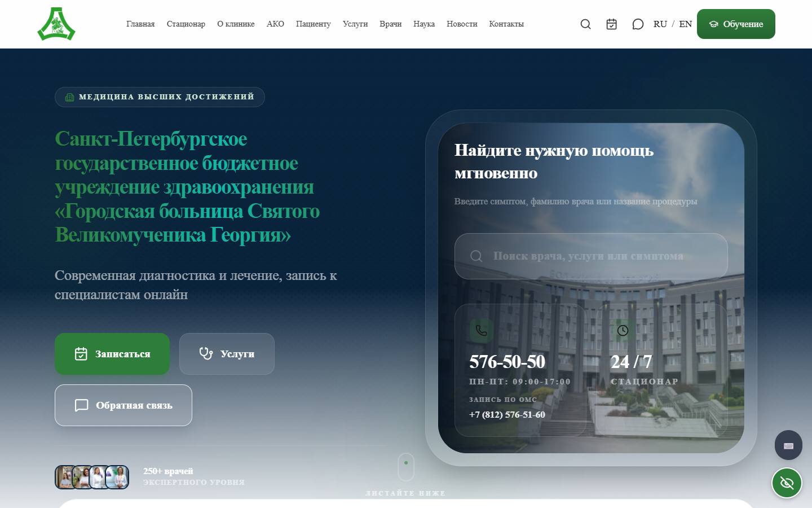Click the clock icon above 24 / 7
812x508 pixels.
coord(623,330)
